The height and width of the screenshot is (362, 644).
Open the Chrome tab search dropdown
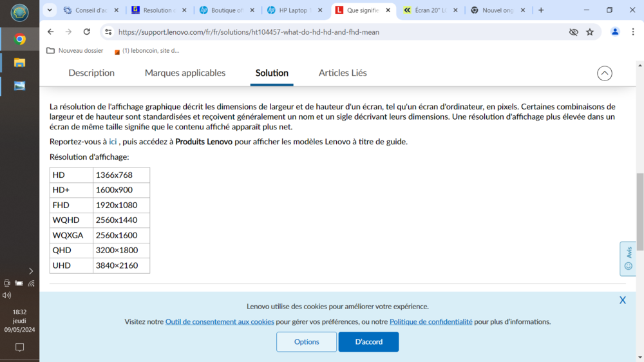click(50, 10)
